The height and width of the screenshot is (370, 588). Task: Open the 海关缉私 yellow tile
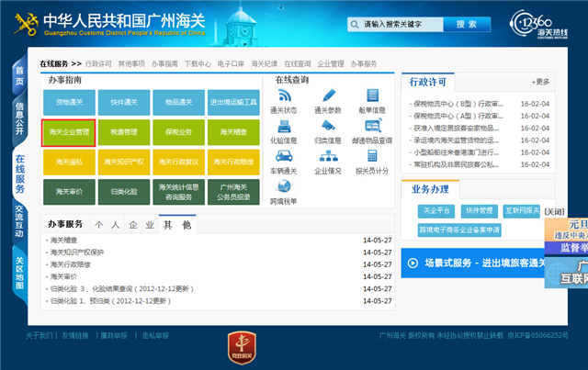tap(70, 162)
